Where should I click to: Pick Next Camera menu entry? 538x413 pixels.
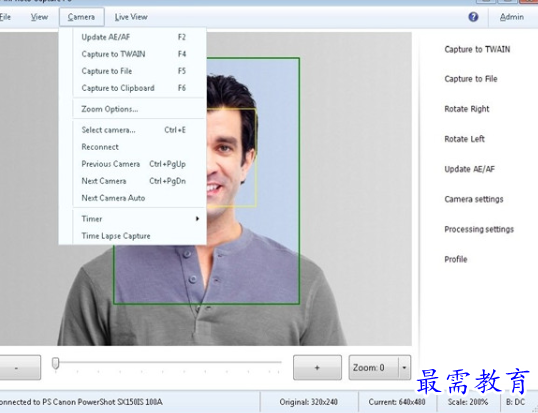pos(133,181)
